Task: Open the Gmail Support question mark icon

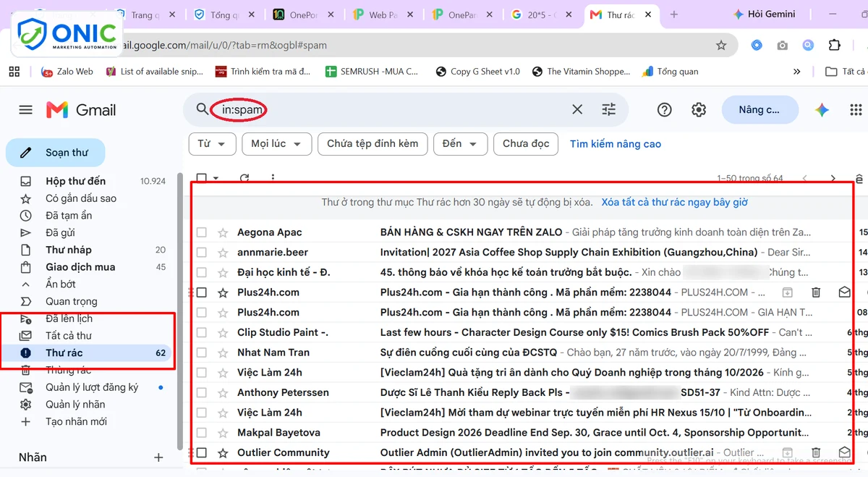Action: pos(664,110)
